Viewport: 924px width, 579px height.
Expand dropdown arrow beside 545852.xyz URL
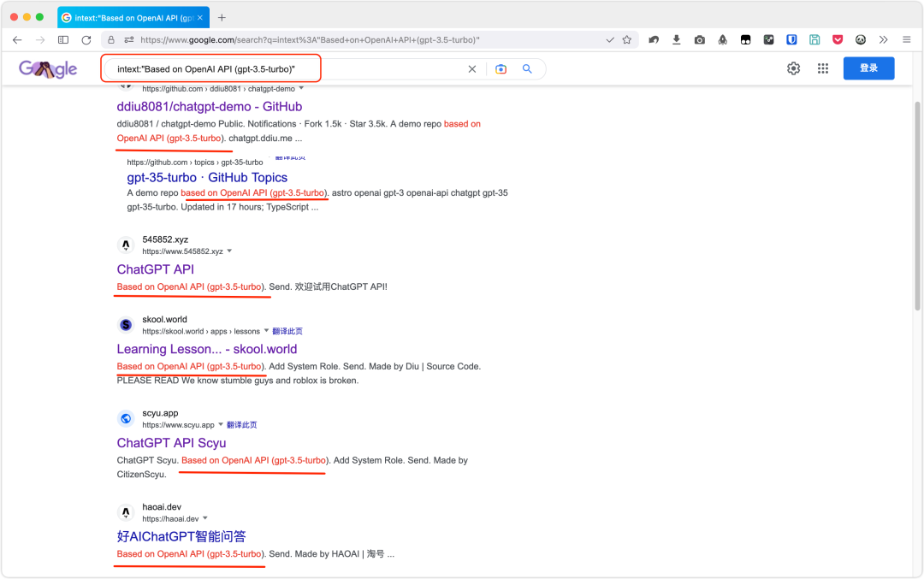(229, 251)
